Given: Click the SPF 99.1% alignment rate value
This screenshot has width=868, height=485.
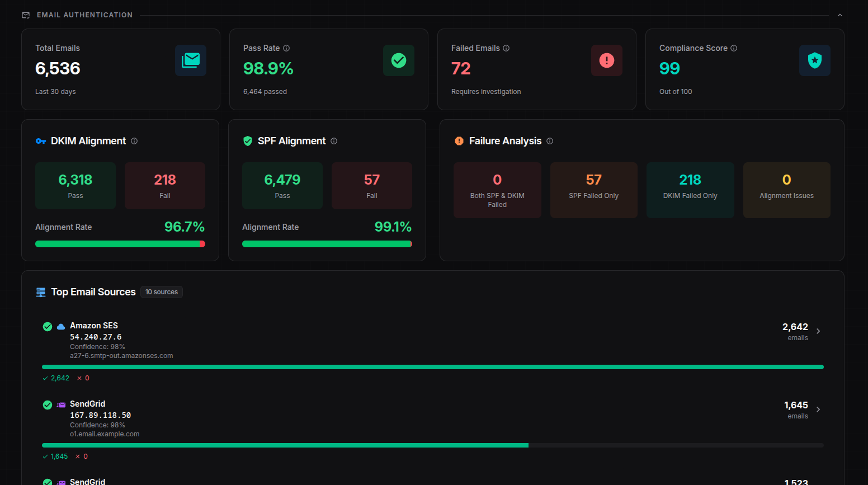Looking at the screenshot, I should tap(393, 227).
